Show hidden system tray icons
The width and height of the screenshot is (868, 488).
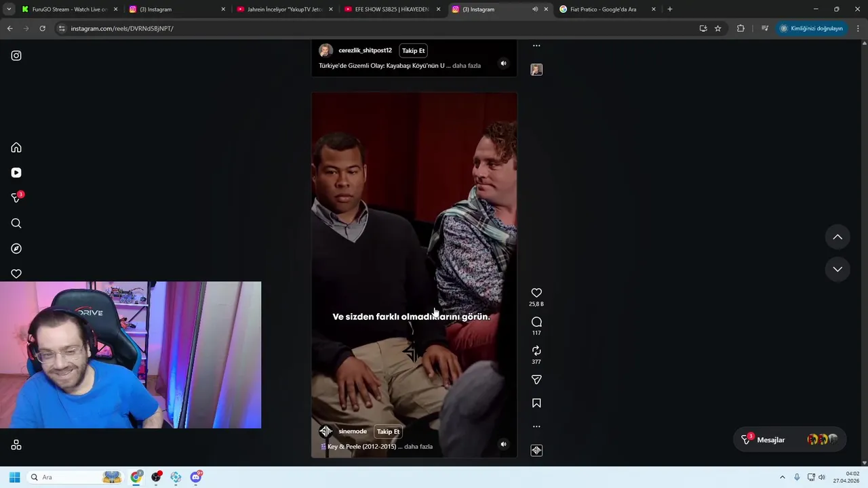coord(782,477)
